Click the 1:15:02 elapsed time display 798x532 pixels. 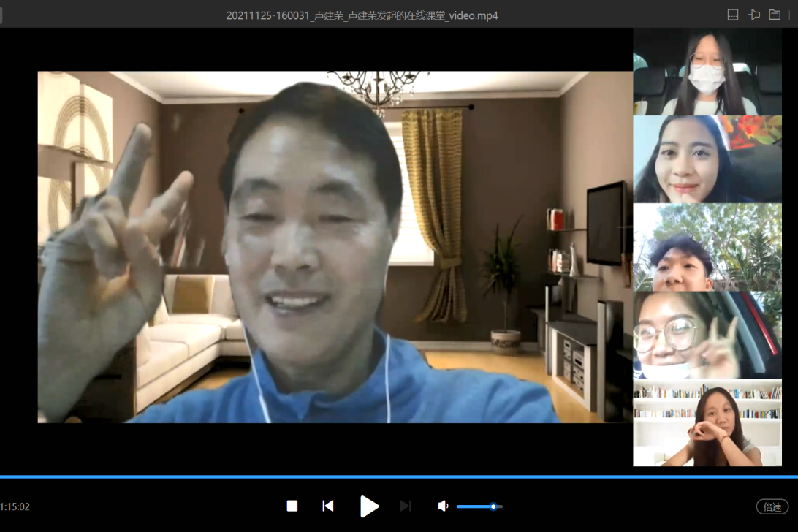(15, 506)
